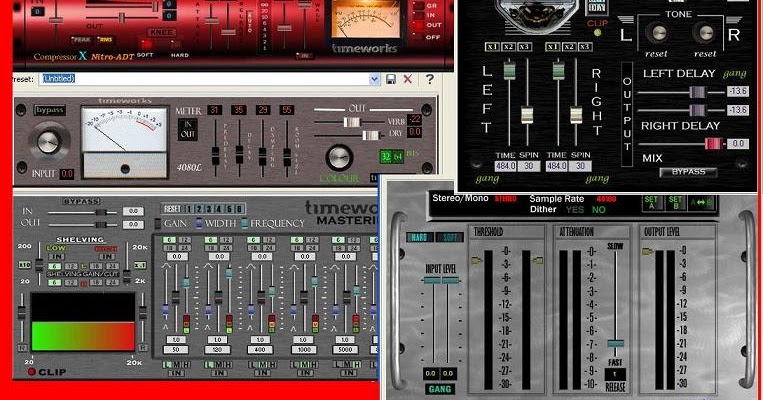The height and width of the screenshot is (400, 763).
Task: Toggle the bypass button on the 4080L reverb
Action: (x=50, y=110)
